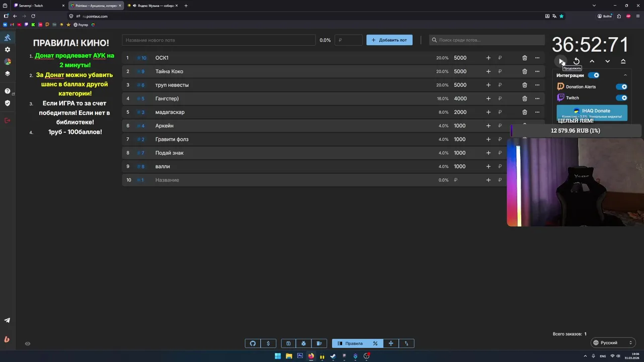This screenshot has height=362, width=644.
Task: Open more options for мадагаскар
Action: 537,112
